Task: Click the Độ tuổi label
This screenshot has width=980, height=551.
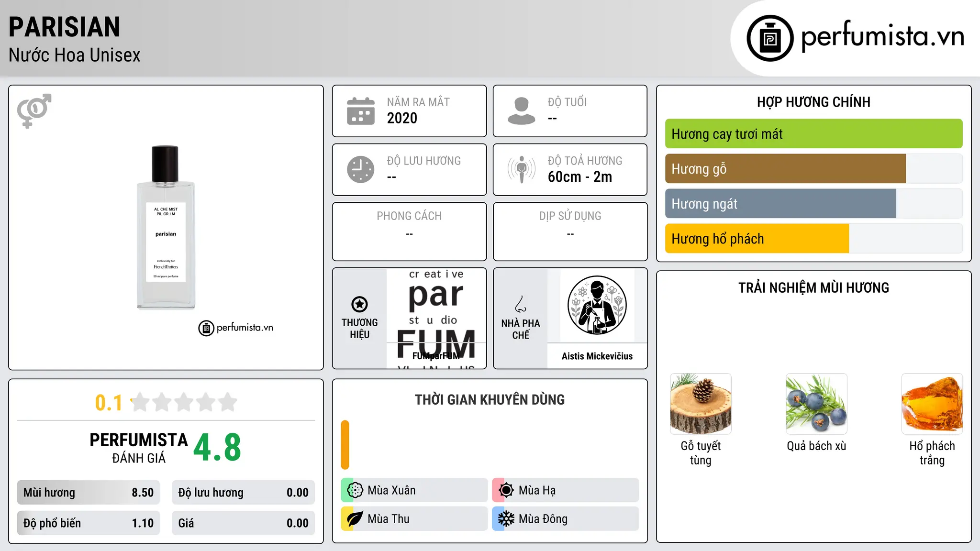Action: 567,102
